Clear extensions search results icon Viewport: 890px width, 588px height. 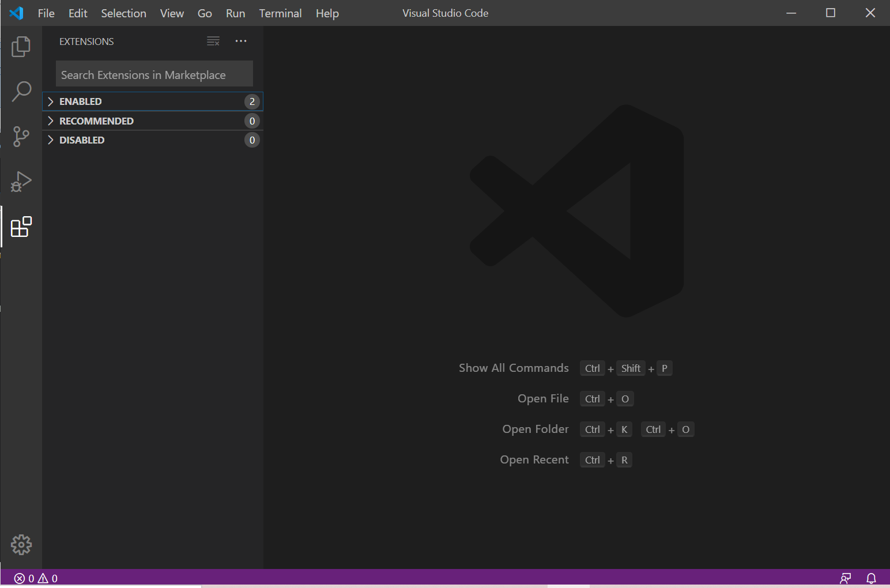pos(213,42)
